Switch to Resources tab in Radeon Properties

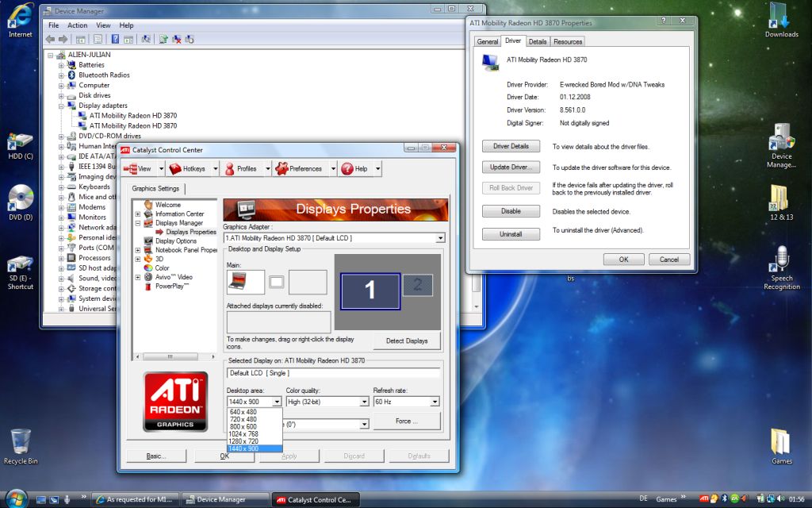568,41
